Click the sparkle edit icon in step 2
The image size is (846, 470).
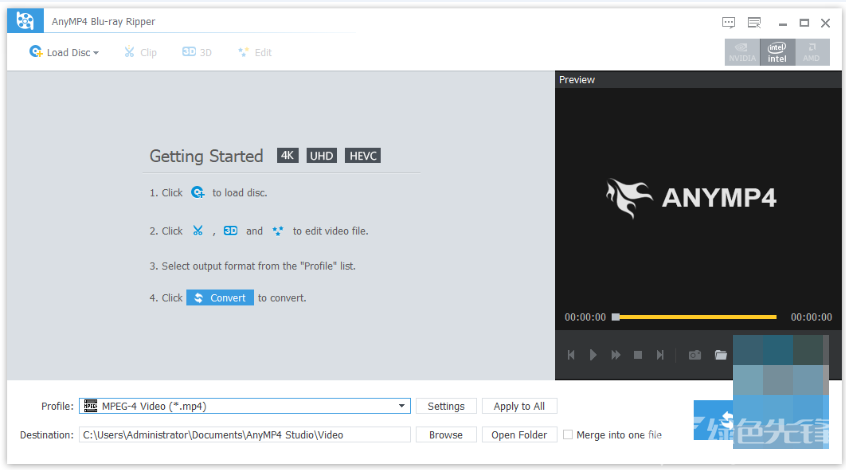tap(278, 231)
